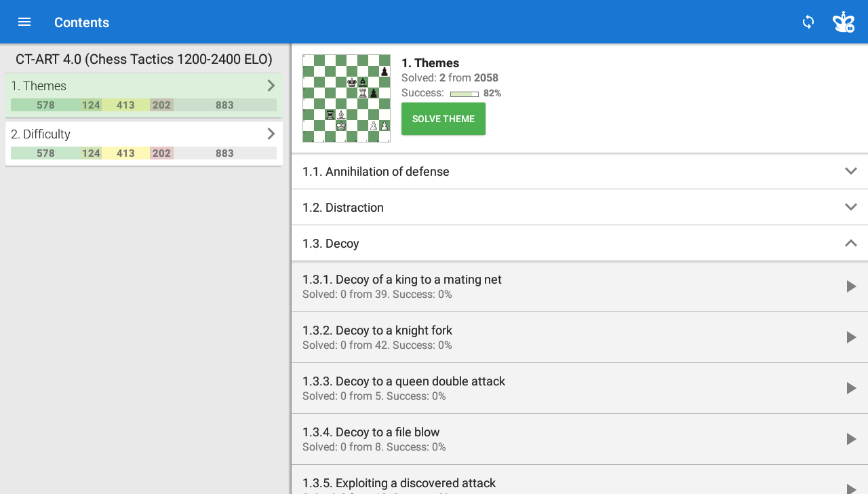The height and width of the screenshot is (494, 868).
Task: Select the 2. Difficulty sidebar item
Action: (x=144, y=143)
